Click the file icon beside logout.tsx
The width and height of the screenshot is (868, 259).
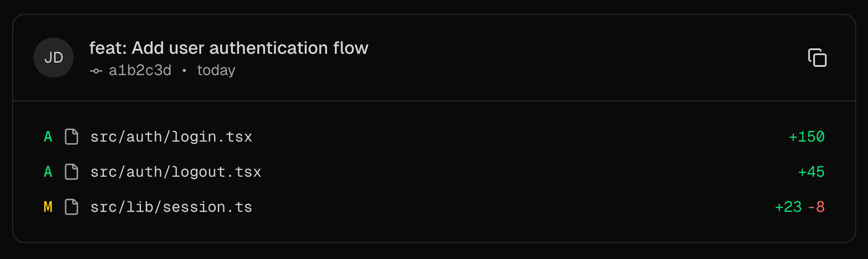coord(71,172)
